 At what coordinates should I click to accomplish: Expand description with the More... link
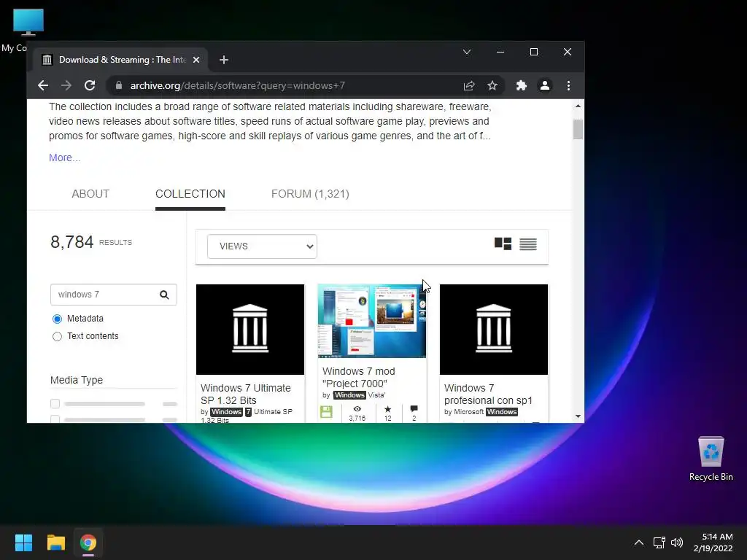point(65,157)
